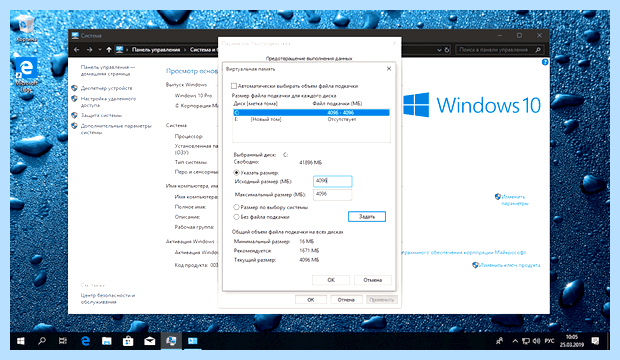Open taskbar search magnifier
The width and height of the screenshot is (620, 360).
42,341
